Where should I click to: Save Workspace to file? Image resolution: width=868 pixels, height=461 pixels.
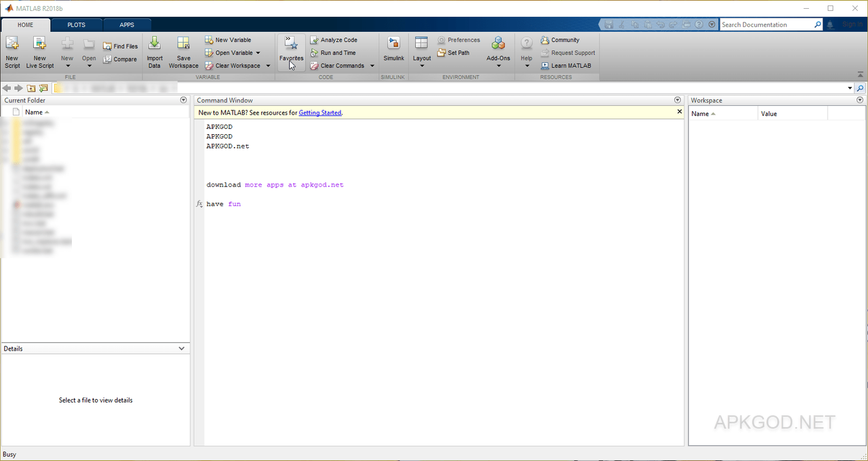[x=183, y=52]
